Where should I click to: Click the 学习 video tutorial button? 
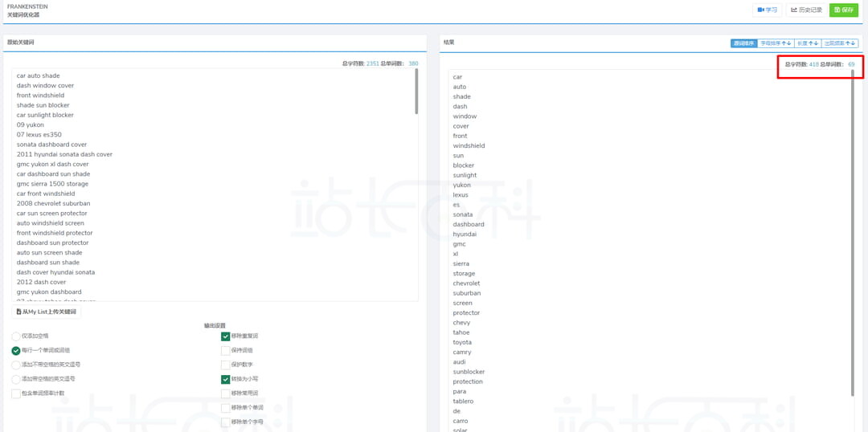(x=768, y=10)
